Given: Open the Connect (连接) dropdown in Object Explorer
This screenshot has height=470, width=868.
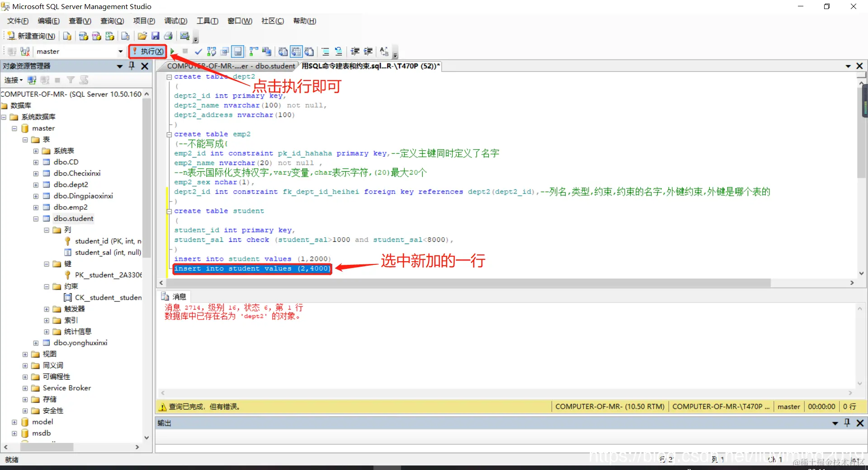Looking at the screenshot, I should pos(14,80).
